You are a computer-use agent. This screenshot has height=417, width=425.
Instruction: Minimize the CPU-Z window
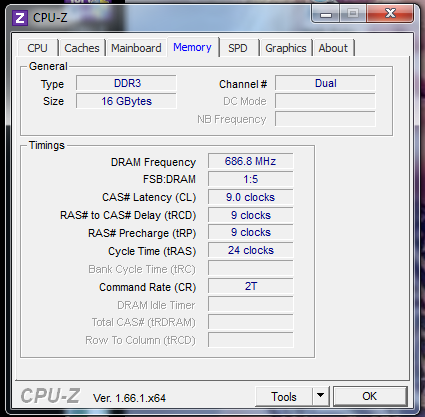pyautogui.click(x=326, y=14)
